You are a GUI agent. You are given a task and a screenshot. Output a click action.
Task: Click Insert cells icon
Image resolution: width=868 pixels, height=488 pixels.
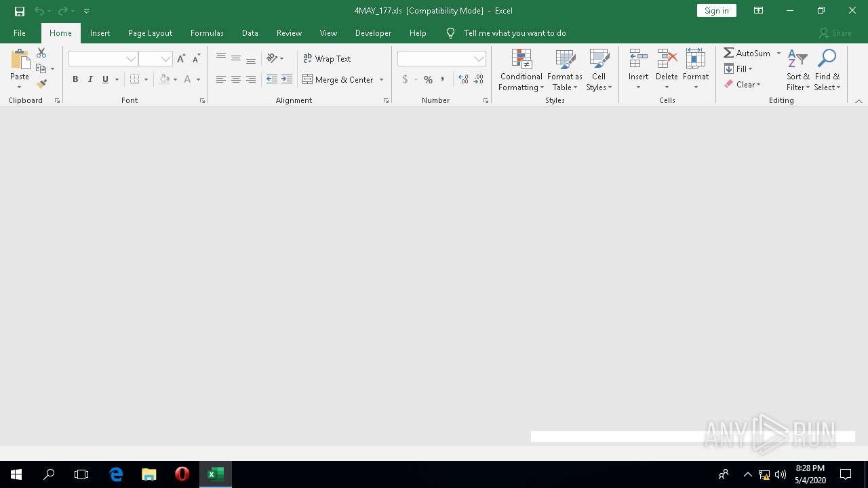coord(638,59)
